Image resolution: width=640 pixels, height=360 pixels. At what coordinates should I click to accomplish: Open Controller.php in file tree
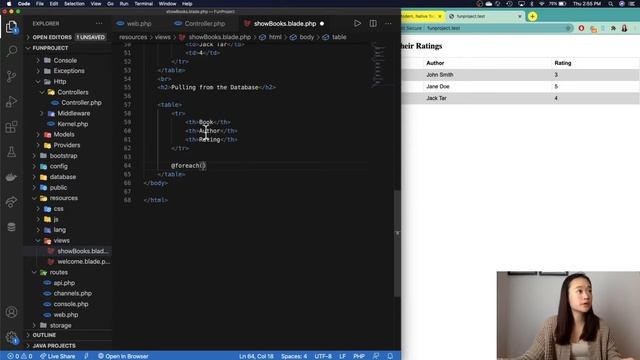(81, 103)
